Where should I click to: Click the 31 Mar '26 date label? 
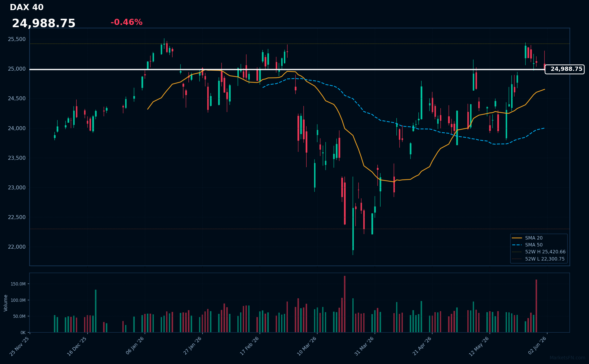click(x=364, y=346)
